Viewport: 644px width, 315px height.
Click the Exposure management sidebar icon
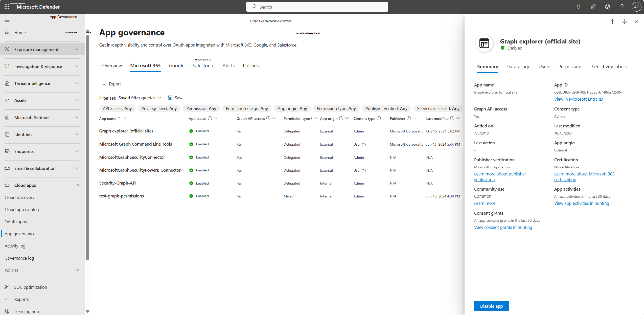click(7, 49)
